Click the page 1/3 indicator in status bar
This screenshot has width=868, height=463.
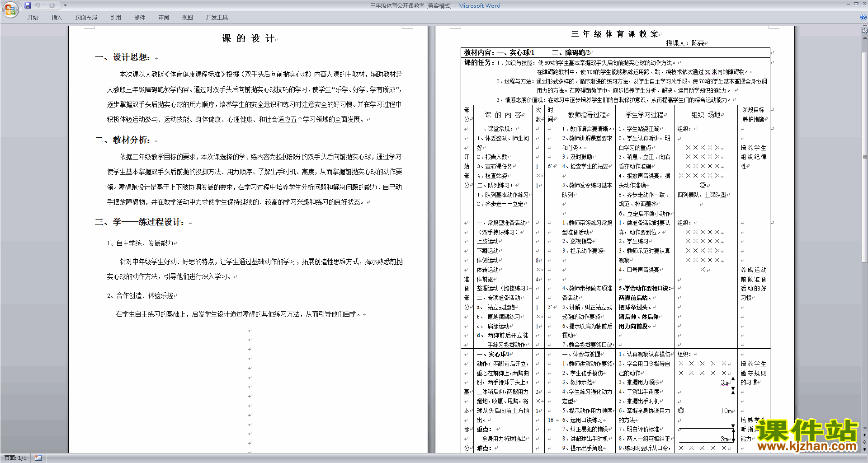click(x=15, y=458)
